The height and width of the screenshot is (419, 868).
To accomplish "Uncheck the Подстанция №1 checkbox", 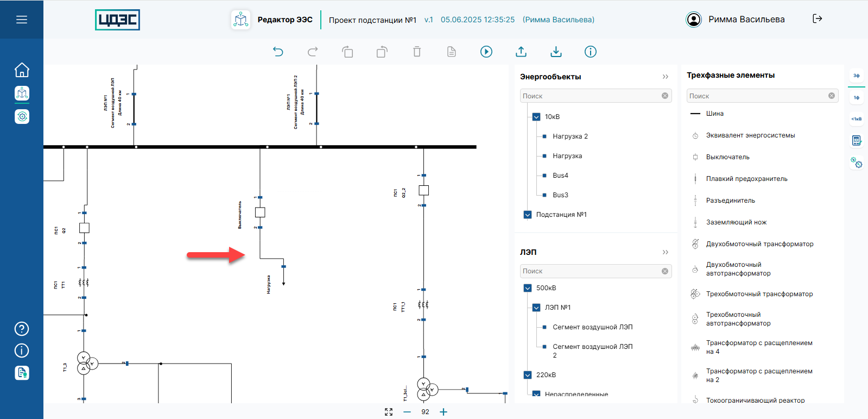I will pyautogui.click(x=528, y=215).
